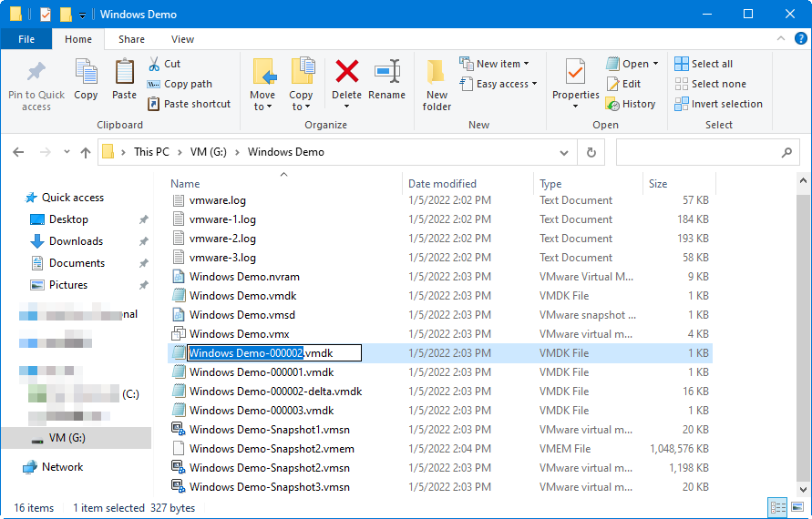The height and width of the screenshot is (519, 812).
Task: Click the Back navigation arrow
Action: click(x=18, y=152)
